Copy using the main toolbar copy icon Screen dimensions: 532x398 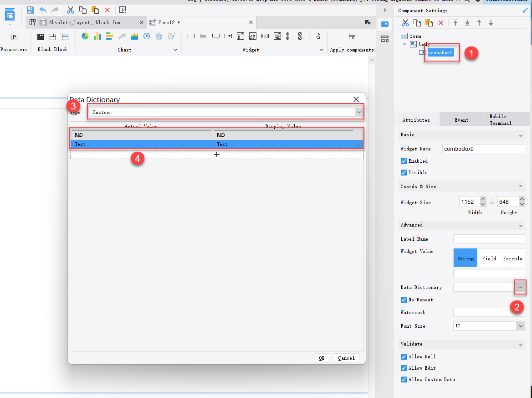(x=82, y=10)
